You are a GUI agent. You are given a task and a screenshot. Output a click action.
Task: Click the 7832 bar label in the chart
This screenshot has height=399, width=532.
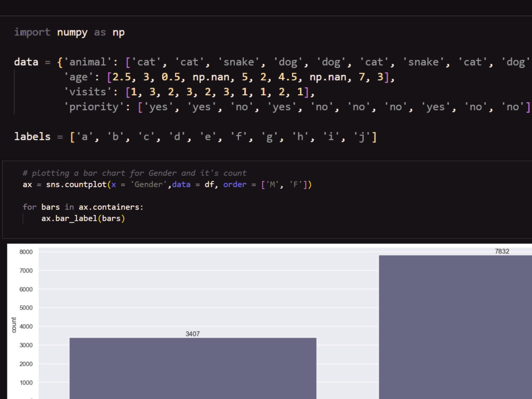click(502, 252)
